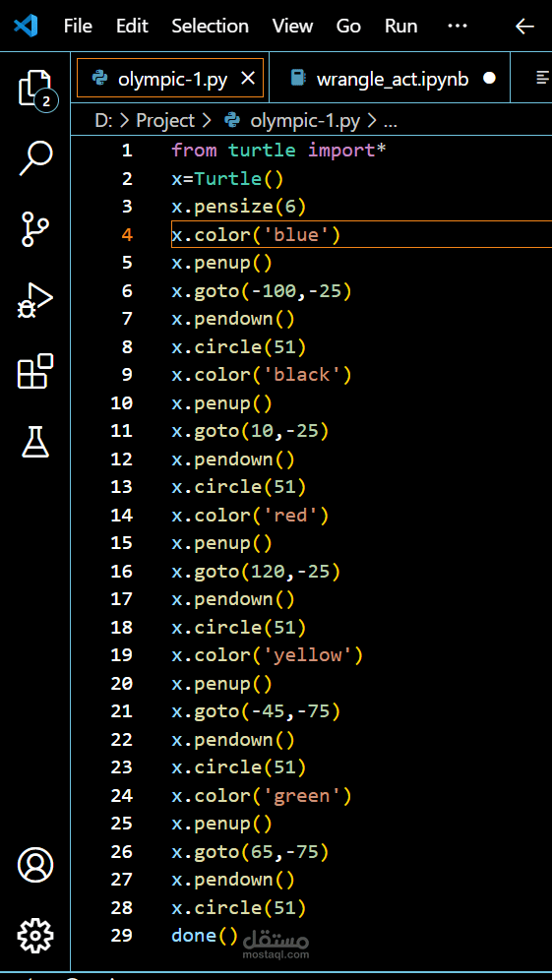Viewport: 552px width, 980px height.
Task: Open the Accounts profile icon
Action: [x=35, y=865]
